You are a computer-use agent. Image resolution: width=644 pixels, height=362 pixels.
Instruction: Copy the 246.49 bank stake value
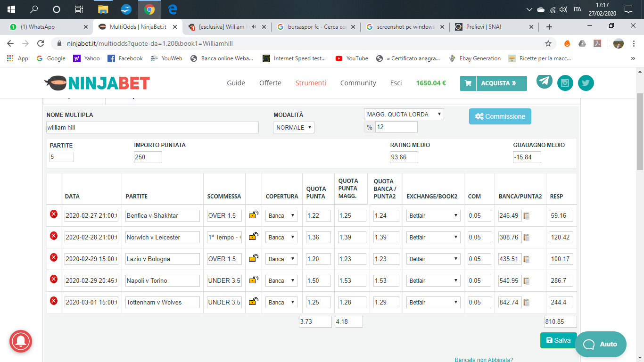[527, 216]
